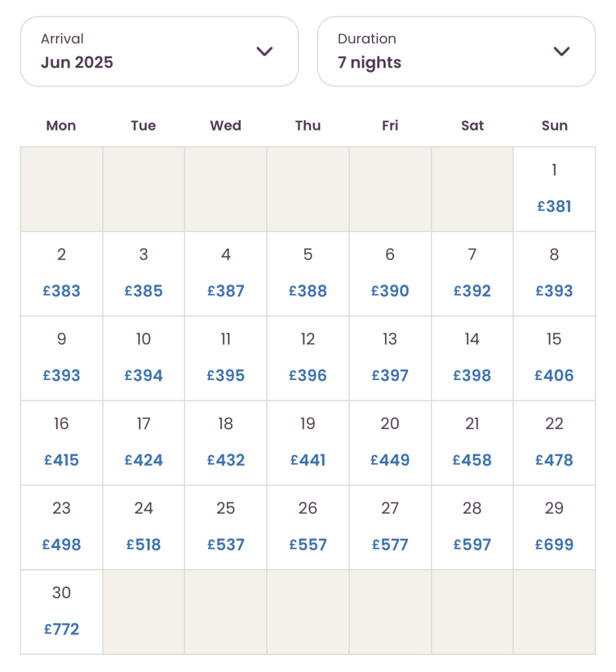Pick arrival date June 10
This screenshot has height=672, width=616.
[x=143, y=358]
